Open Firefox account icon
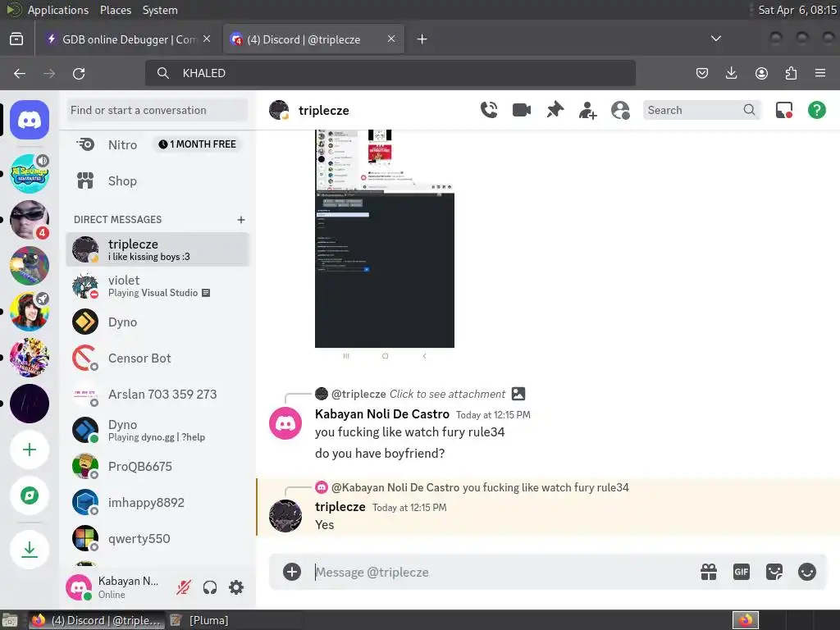840x630 pixels. click(x=761, y=73)
